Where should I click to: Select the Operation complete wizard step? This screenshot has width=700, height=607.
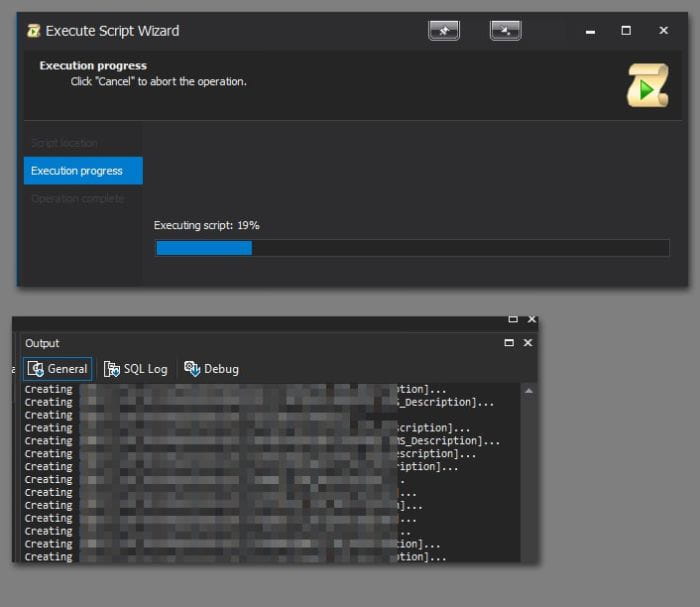tap(78, 199)
